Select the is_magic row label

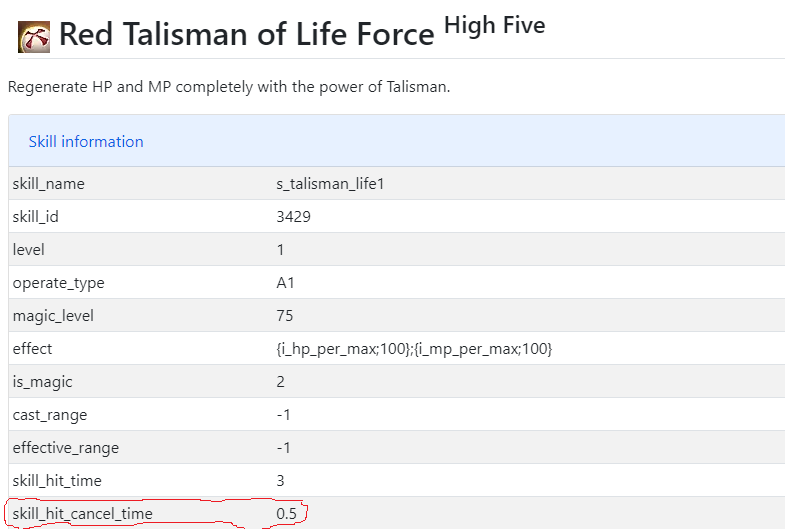pyautogui.click(x=43, y=382)
